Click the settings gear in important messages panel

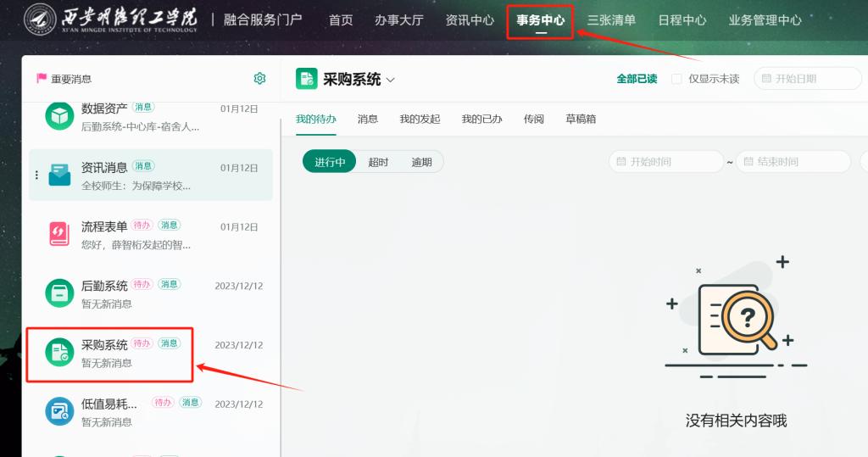pyautogui.click(x=259, y=79)
